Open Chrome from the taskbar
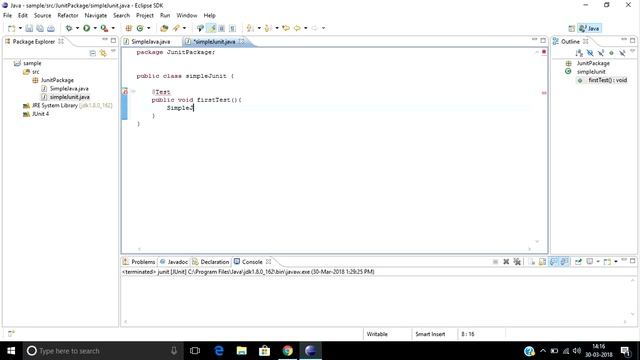Image resolution: width=640 pixels, height=360 pixels. 287,351
